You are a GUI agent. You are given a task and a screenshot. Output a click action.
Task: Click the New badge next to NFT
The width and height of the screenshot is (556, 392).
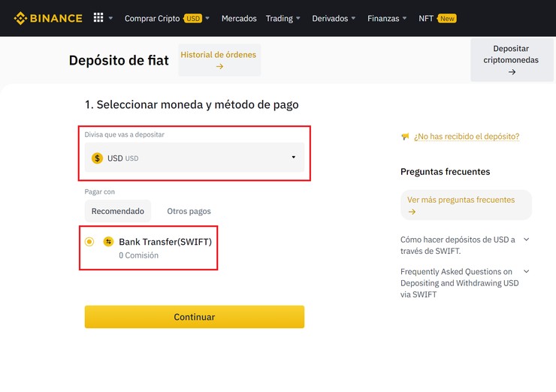[447, 19]
